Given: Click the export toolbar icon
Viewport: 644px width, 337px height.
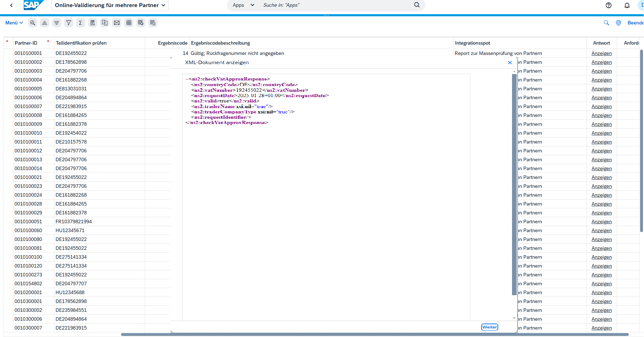Looking at the screenshot, I should [x=105, y=23].
